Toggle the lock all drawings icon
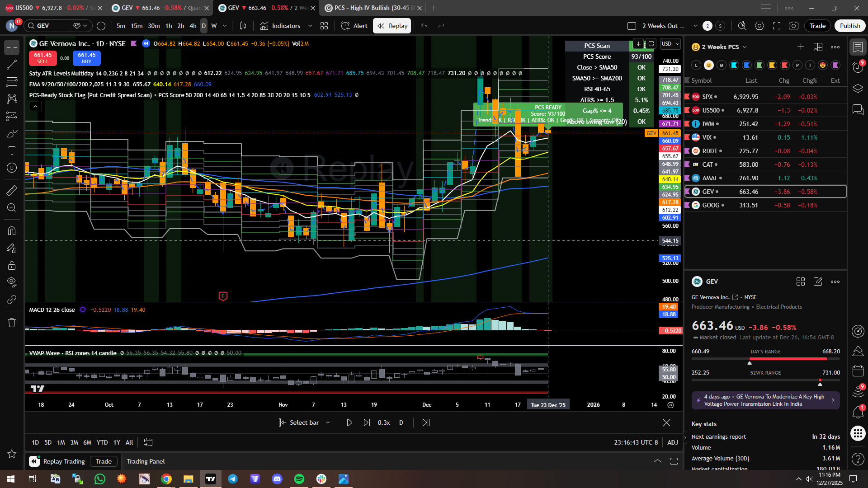The height and width of the screenshot is (488, 868). point(12,265)
